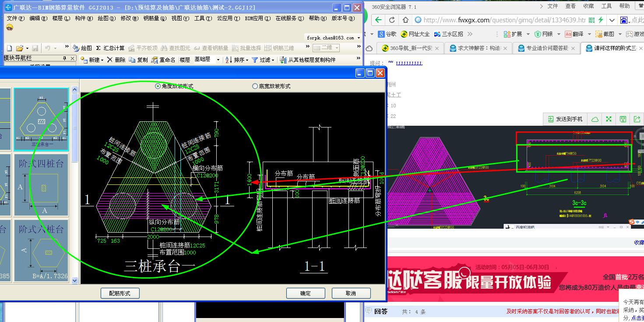Click the 重命名 rename icon
This screenshot has width=644, height=322.
[155, 60]
